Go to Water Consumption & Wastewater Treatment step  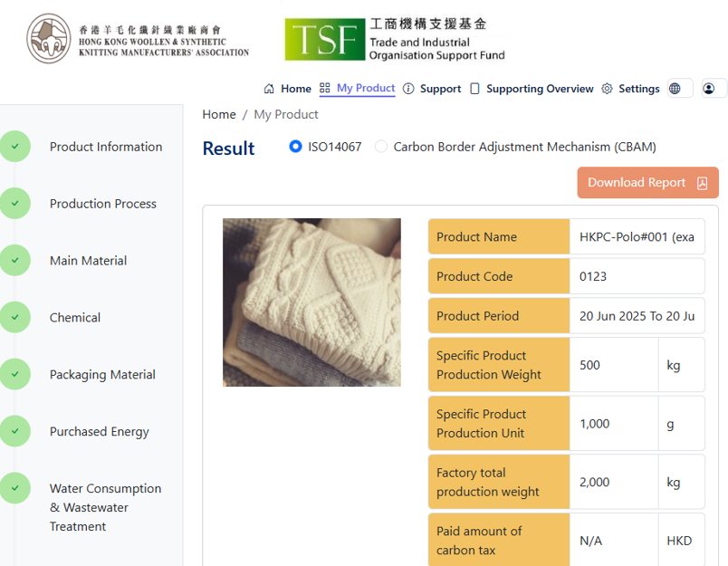coord(105,507)
